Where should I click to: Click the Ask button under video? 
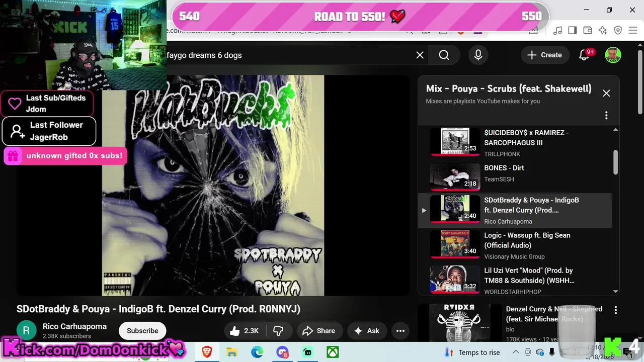coord(367,331)
